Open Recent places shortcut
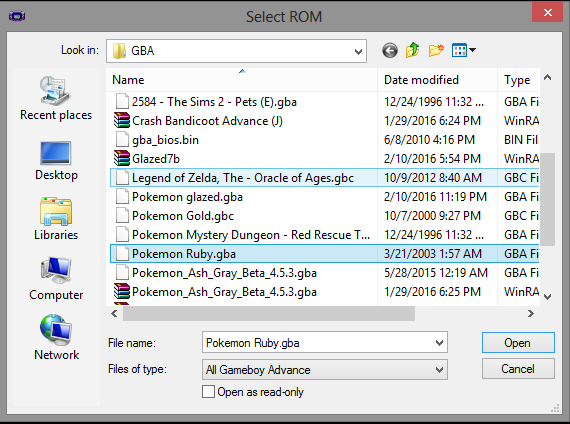This screenshot has width=570, height=424. pos(56,99)
